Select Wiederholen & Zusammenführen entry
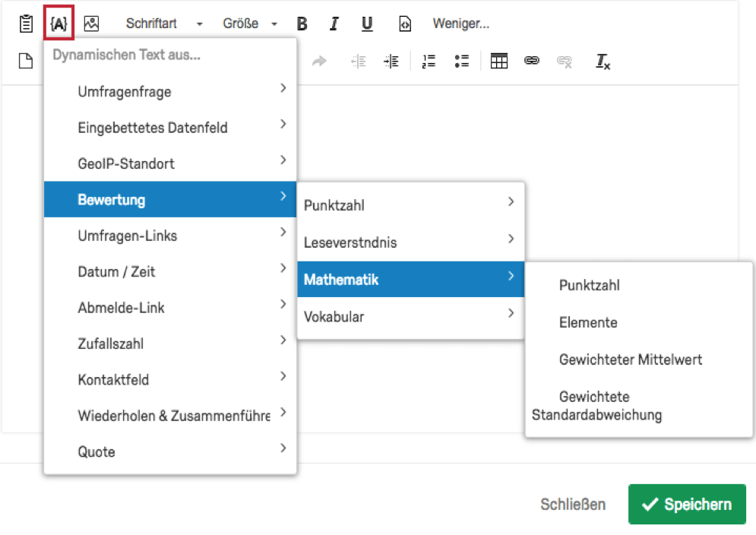 170,416
